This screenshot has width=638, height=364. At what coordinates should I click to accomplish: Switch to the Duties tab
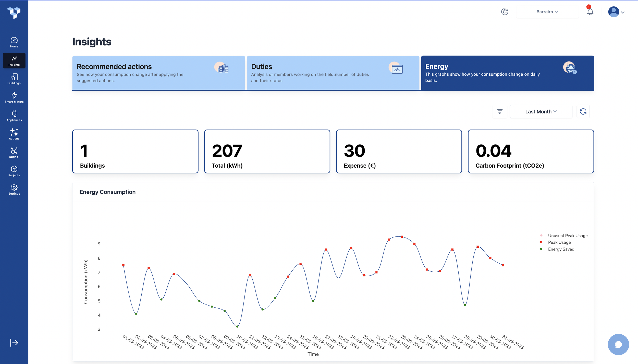pos(333,73)
